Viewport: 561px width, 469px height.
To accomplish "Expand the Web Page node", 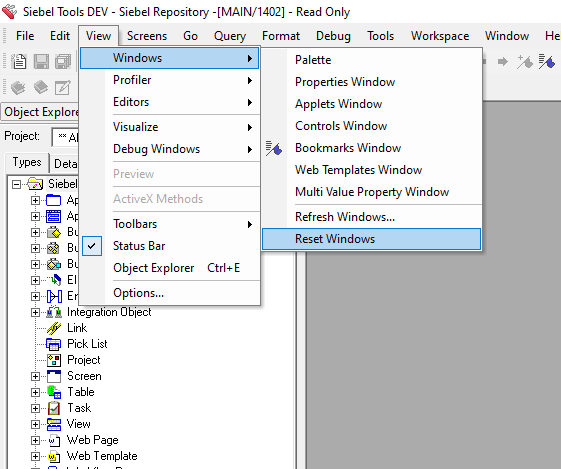I will coord(35,440).
